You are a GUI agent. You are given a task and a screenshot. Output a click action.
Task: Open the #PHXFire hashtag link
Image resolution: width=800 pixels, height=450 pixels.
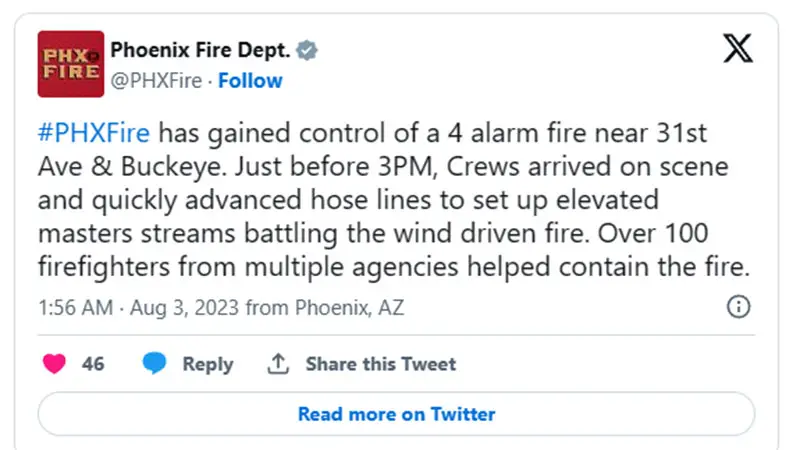[96, 135]
